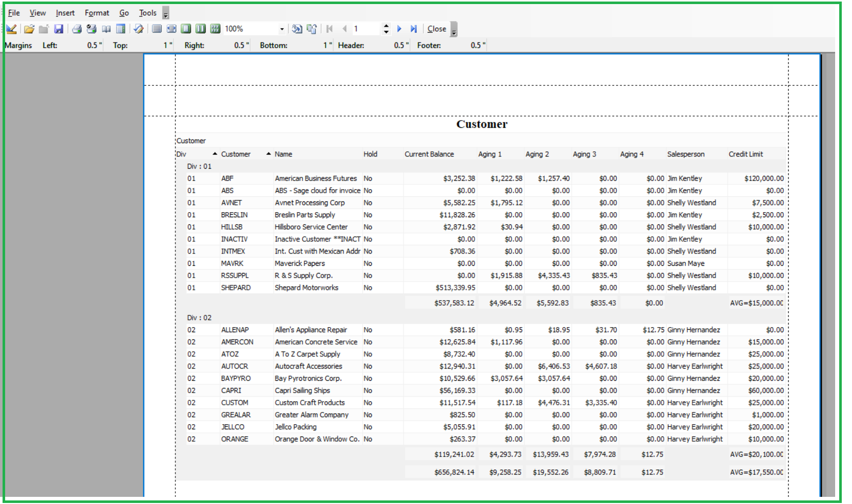This screenshot has height=504, width=852.
Task: Open the Format menu
Action: tap(97, 12)
